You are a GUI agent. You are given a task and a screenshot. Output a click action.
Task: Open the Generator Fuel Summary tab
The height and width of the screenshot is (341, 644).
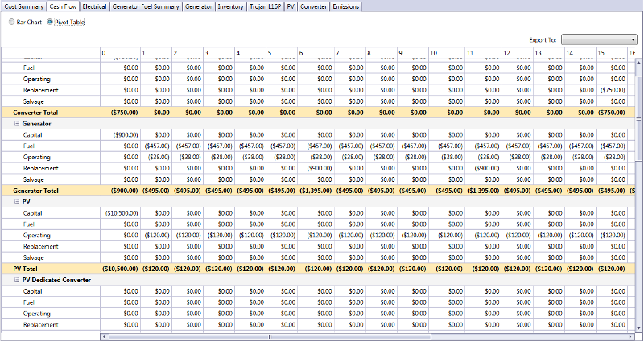point(146,6)
